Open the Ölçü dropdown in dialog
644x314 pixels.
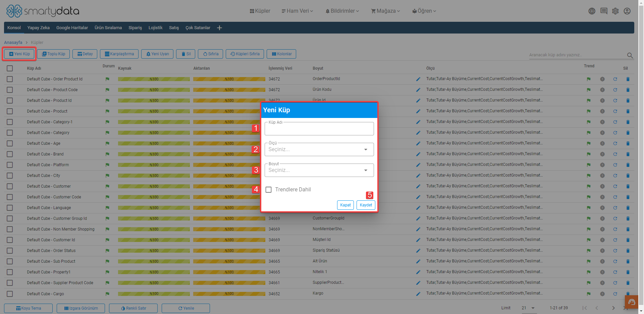[x=319, y=149]
